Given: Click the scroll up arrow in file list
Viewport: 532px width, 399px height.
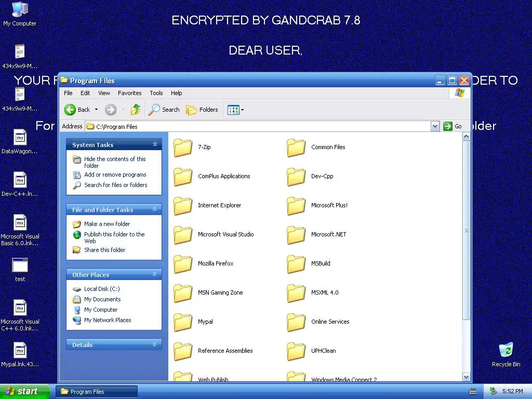Looking at the screenshot, I should point(466,137).
